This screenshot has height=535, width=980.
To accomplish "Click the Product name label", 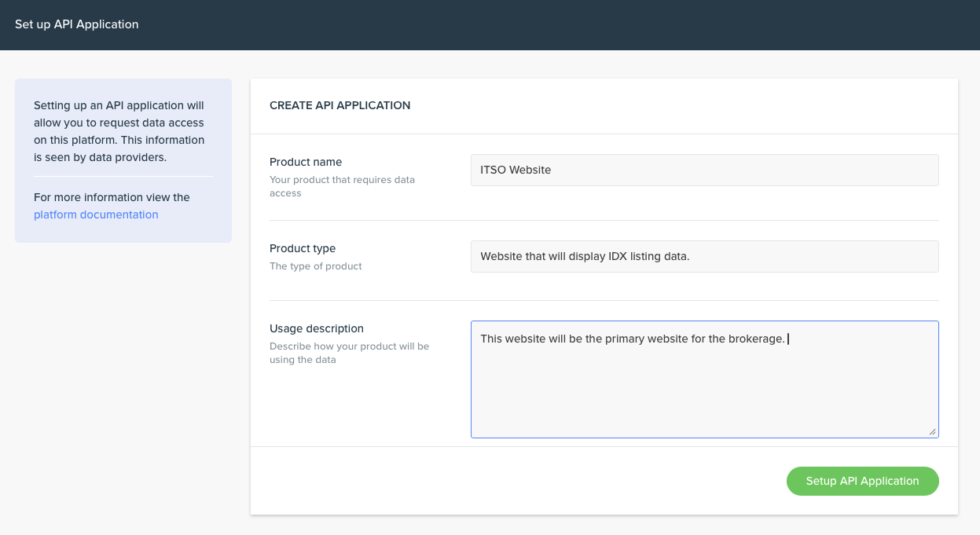I will point(306,162).
